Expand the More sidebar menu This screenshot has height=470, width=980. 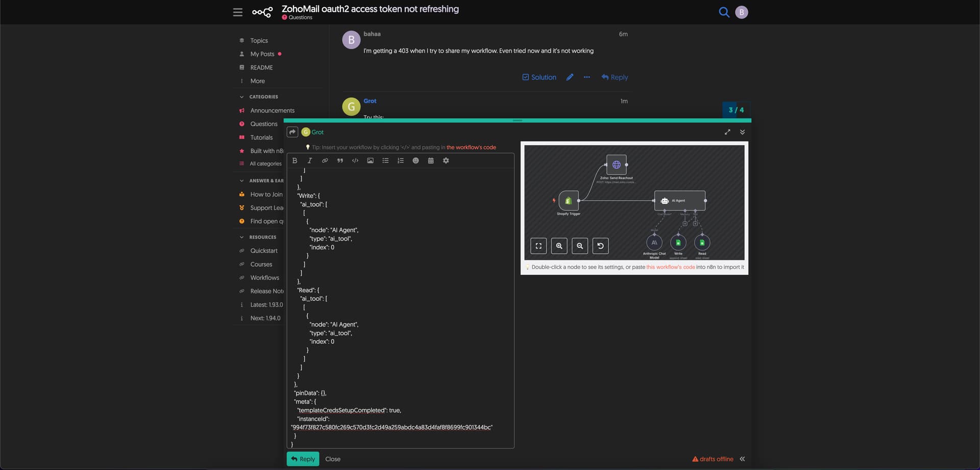[257, 81]
